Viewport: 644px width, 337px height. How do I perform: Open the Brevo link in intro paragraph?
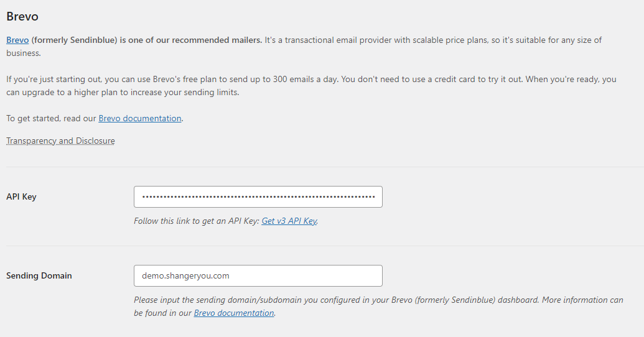pyautogui.click(x=17, y=40)
